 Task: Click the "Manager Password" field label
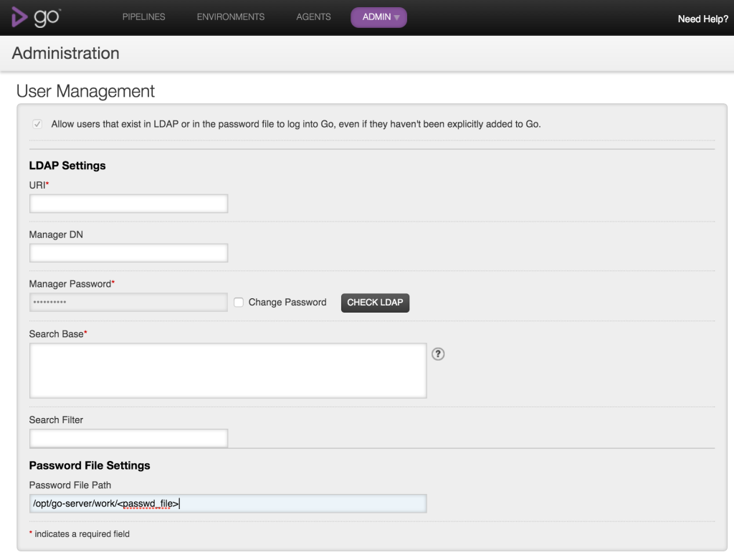point(70,284)
